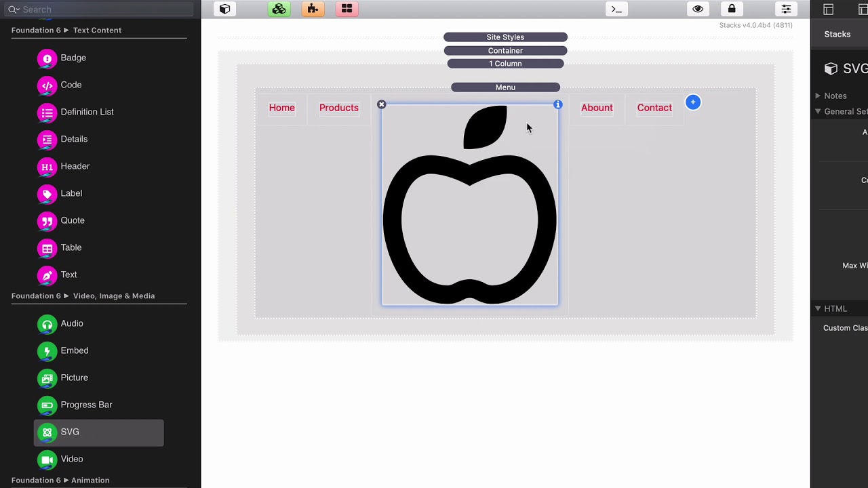Toggle preview with the eye icon

(698, 9)
